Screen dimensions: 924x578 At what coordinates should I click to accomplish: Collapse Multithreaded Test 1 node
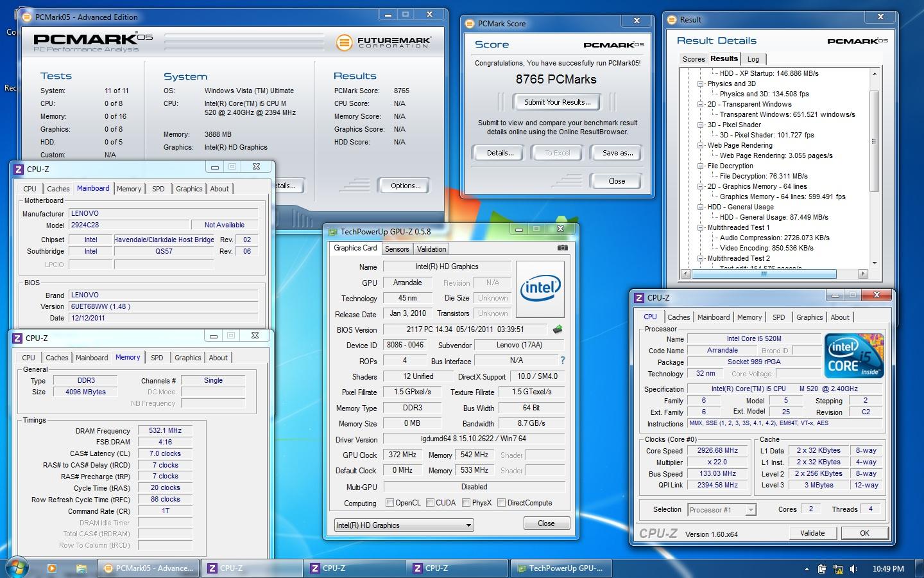[x=701, y=227]
